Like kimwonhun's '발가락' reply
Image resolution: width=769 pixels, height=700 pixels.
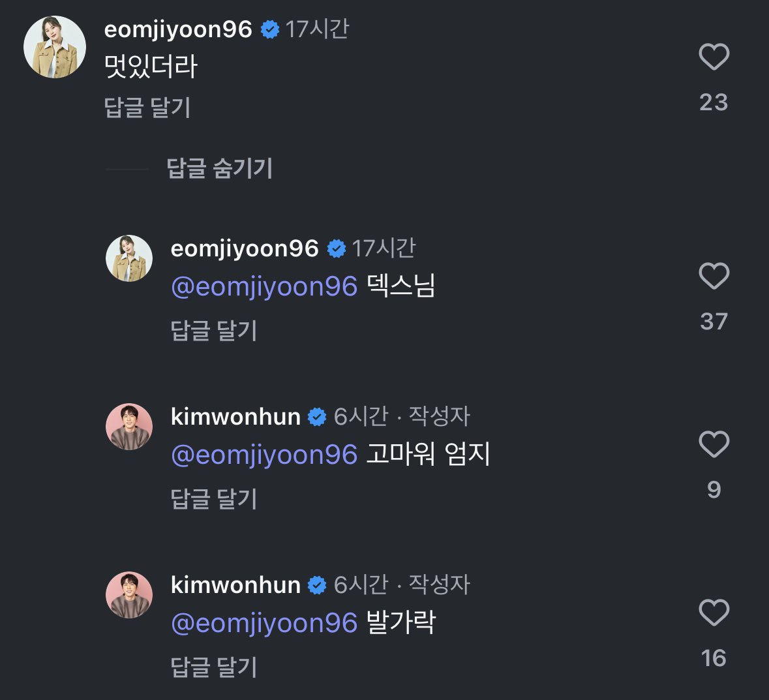(x=714, y=613)
